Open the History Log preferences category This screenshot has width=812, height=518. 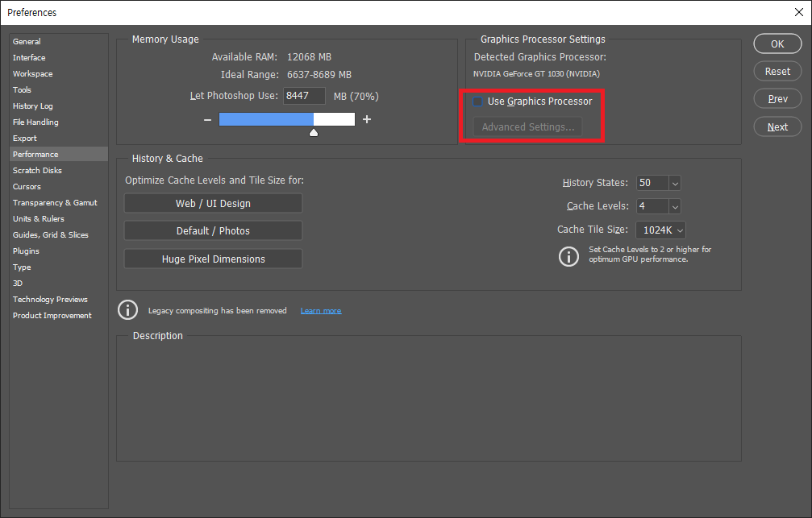59,106
